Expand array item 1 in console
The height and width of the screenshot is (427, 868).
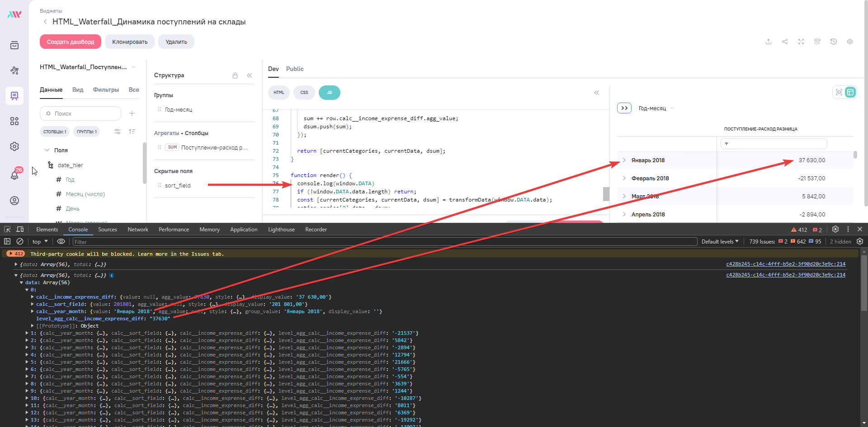pos(27,333)
